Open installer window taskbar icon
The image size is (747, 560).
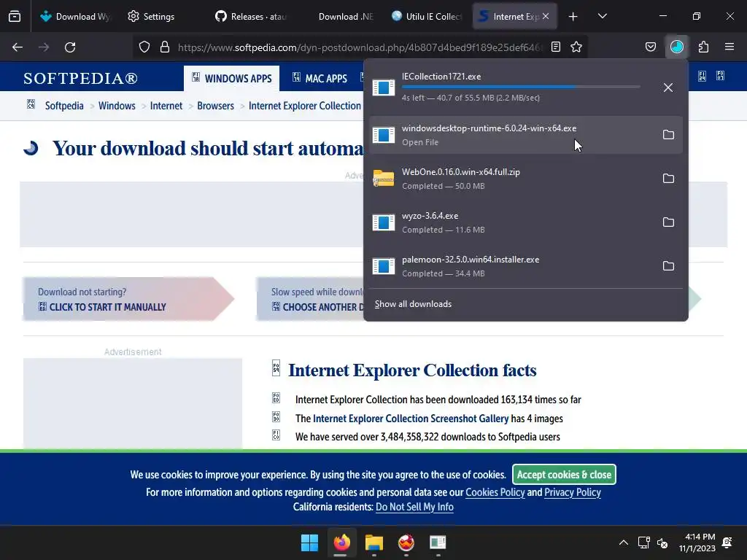(438, 542)
